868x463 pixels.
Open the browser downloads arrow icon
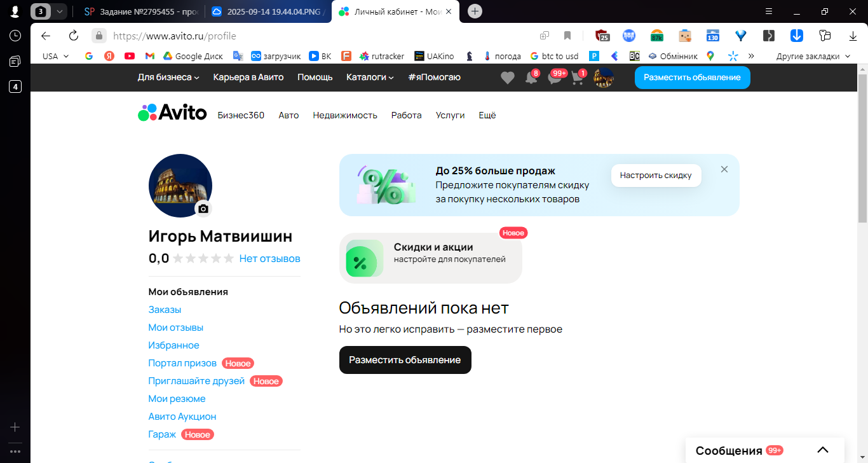tap(853, 36)
